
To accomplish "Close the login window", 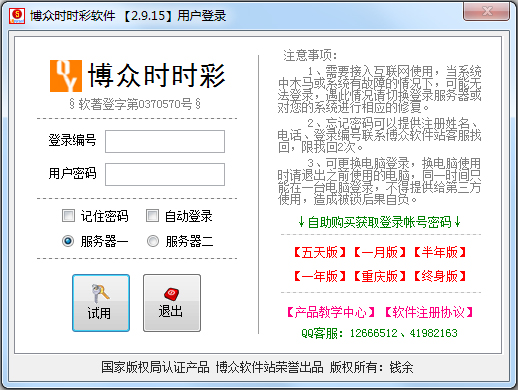I will 487,12.
